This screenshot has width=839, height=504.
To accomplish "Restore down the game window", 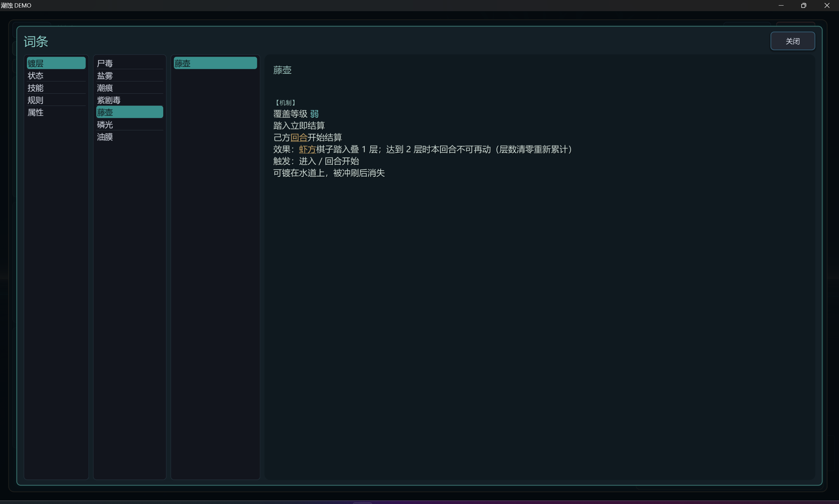I will click(803, 6).
